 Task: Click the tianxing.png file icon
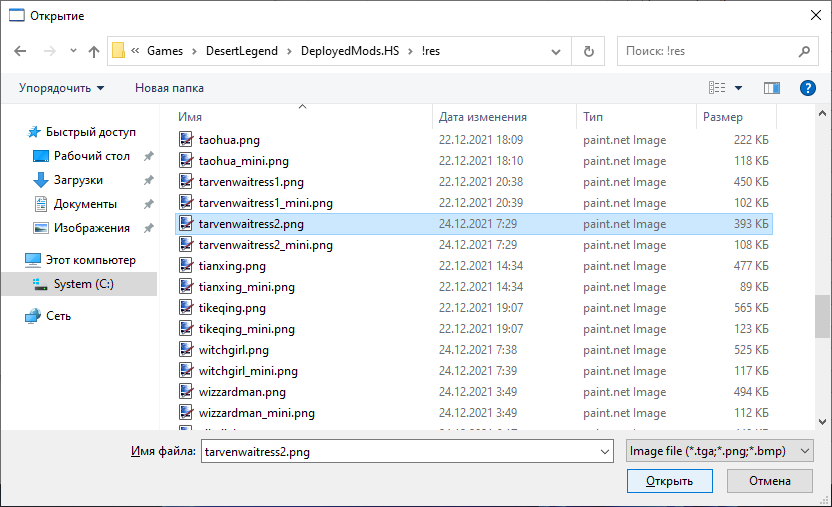186,266
